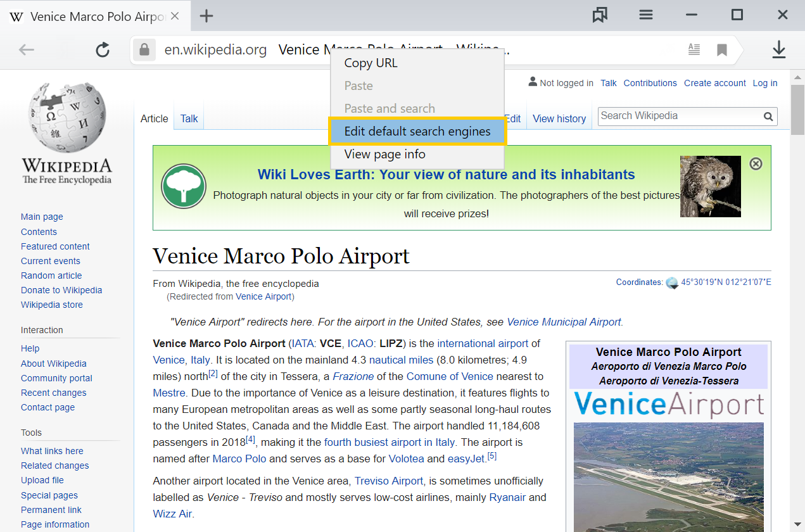805x532 pixels.
Task: Go to Main page in the sidebar
Action: 42,217
